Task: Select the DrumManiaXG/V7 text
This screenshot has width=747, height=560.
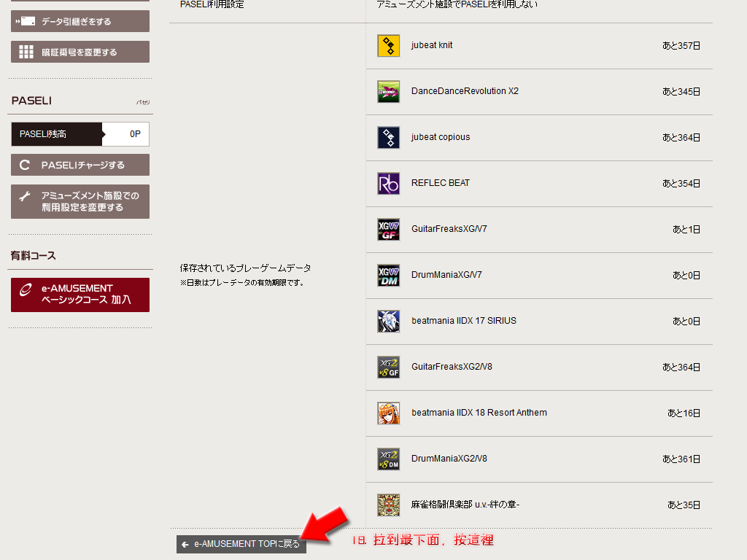Action: (446, 275)
